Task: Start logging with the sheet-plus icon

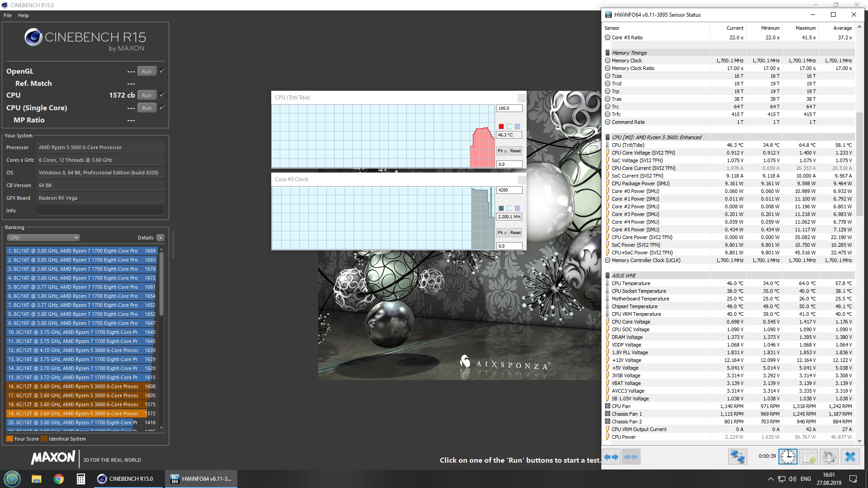Action: [809, 457]
